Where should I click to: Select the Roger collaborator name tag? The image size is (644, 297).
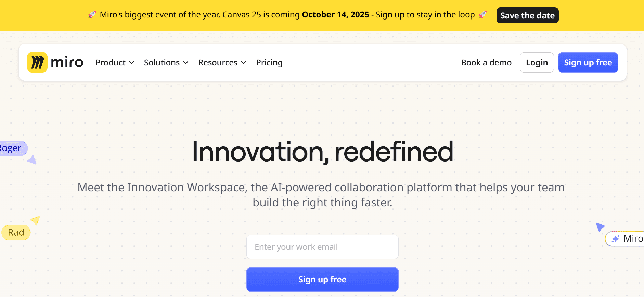coord(11,148)
